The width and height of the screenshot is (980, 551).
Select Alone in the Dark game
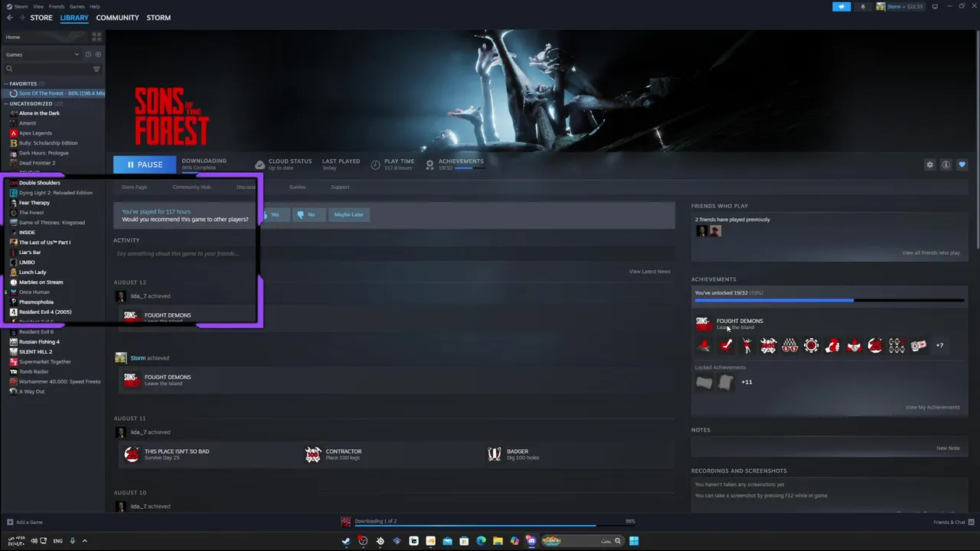[39, 113]
